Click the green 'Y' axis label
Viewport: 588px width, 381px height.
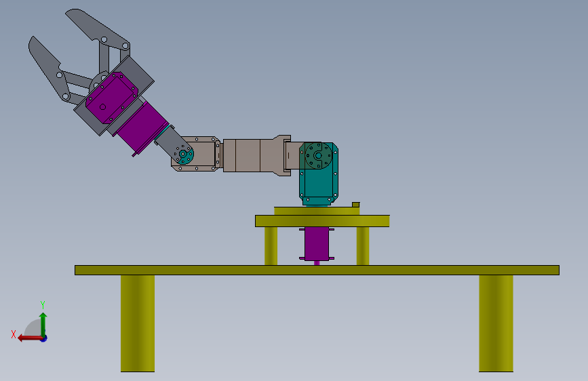43,304
